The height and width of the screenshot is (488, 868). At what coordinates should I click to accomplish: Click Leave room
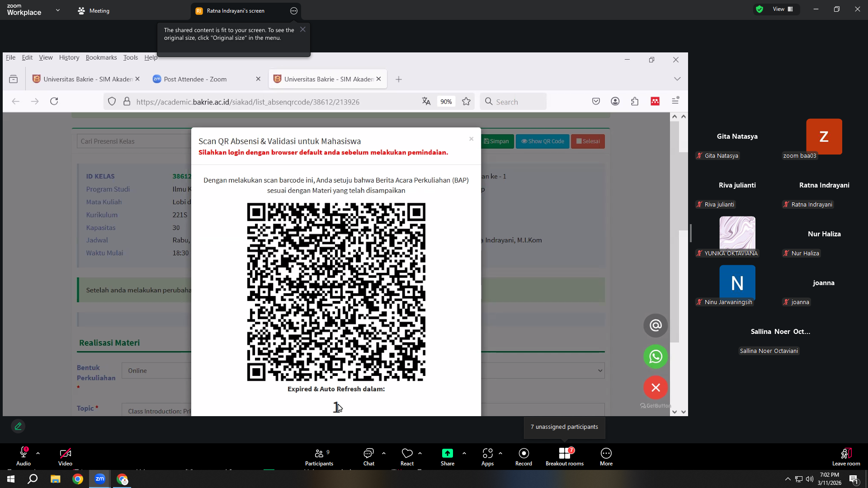click(x=846, y=456)
